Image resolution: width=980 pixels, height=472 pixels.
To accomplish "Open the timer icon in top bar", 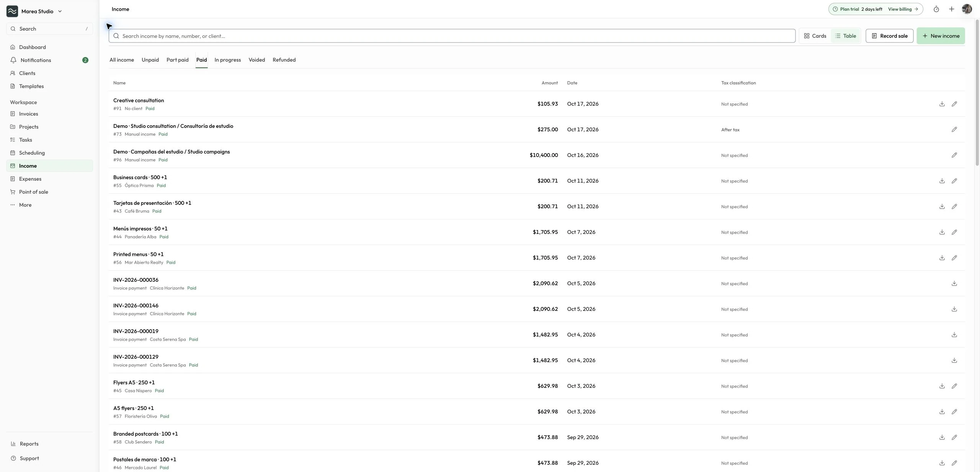I will [936, 9].
